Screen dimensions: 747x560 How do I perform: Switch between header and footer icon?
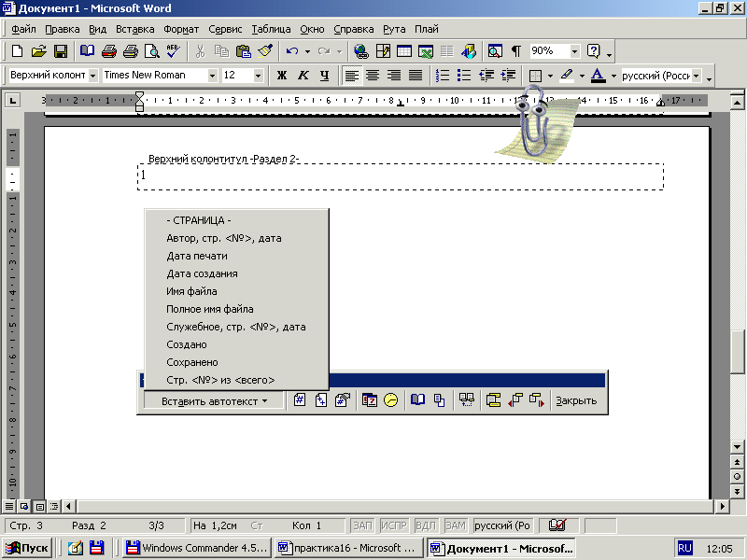[466, 400]
